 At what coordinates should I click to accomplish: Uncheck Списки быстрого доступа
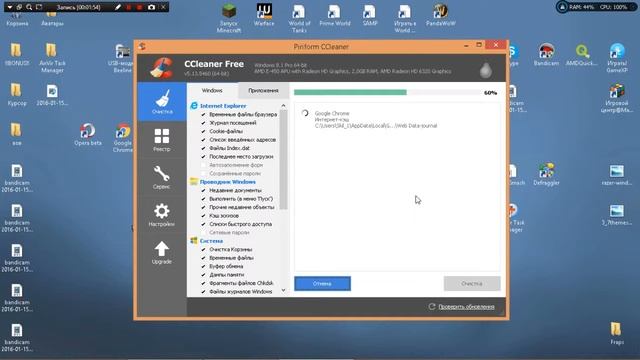[203, 224]
